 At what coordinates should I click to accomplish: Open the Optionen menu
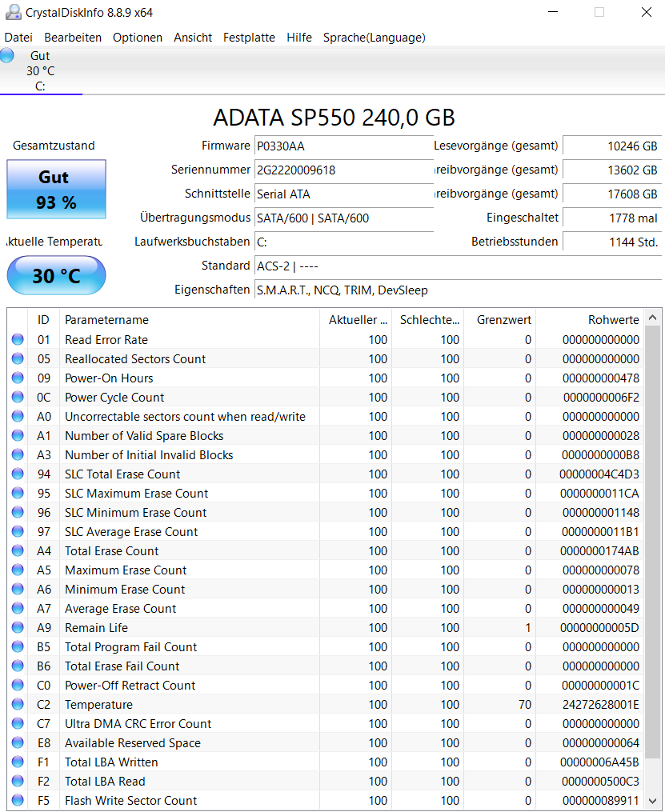point(138,38)
